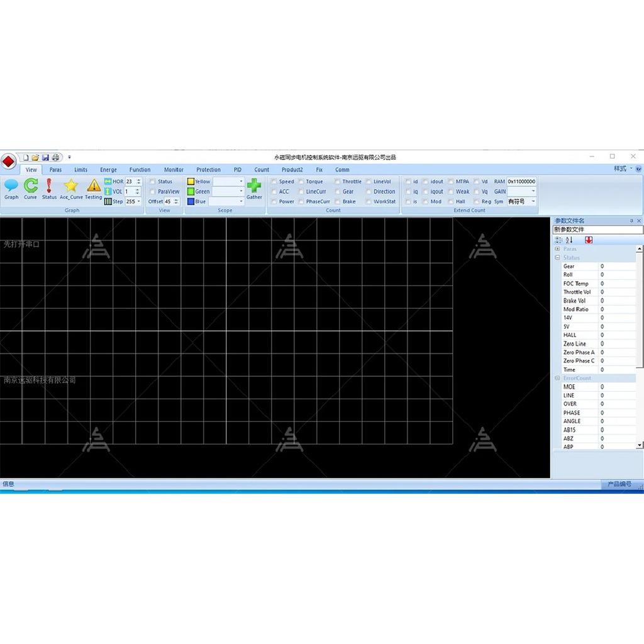Viewport: 644px width, 644px height.
Task: Click the help icon at ribbon right end
Action: (639, 169)
